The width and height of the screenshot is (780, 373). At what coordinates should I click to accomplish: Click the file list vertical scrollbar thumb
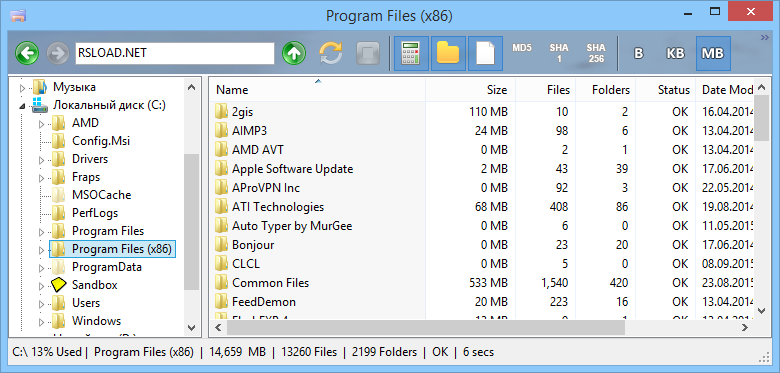(762, 118)
